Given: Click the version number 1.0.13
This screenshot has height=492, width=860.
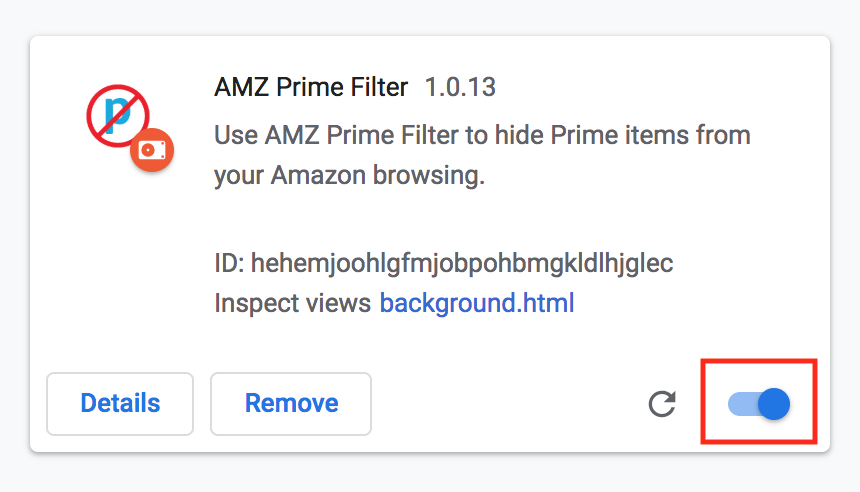Looking at the screenshot, I should 460,87.
